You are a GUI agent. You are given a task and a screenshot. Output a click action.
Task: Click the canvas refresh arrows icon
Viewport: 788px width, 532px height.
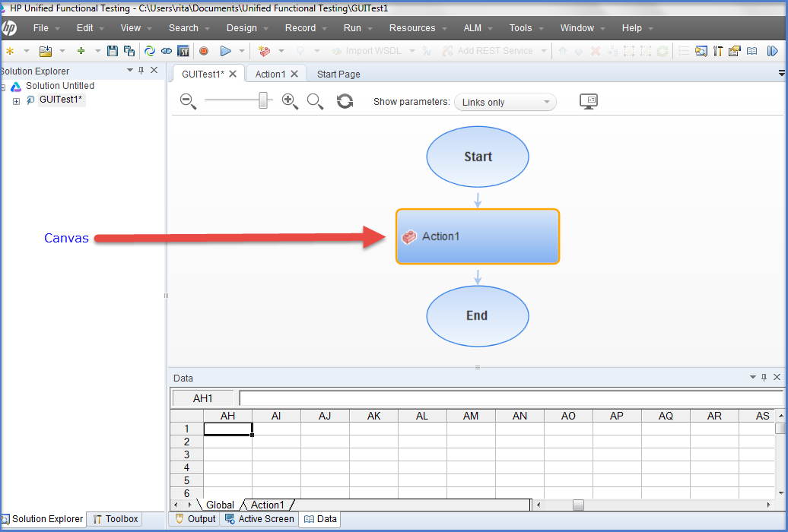click(345, 102)
